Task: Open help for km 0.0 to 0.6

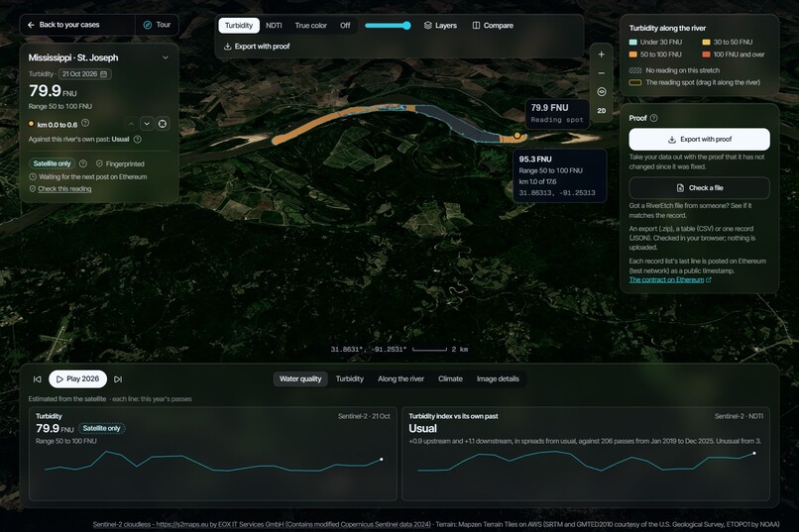Action: 85,123
